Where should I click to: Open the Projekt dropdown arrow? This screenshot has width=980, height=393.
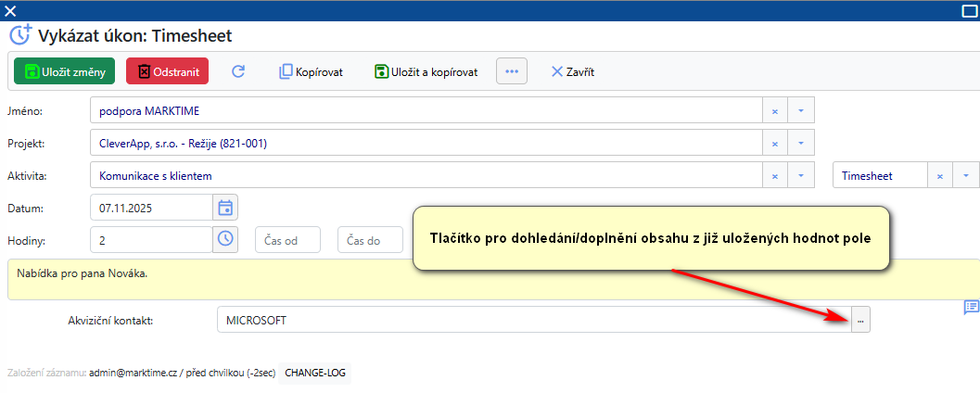click(x=801, y=144)
